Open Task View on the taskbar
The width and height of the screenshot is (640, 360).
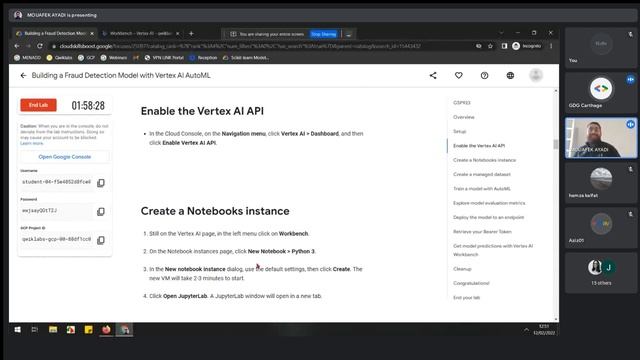pyautogui.click(x=35, y=330)
